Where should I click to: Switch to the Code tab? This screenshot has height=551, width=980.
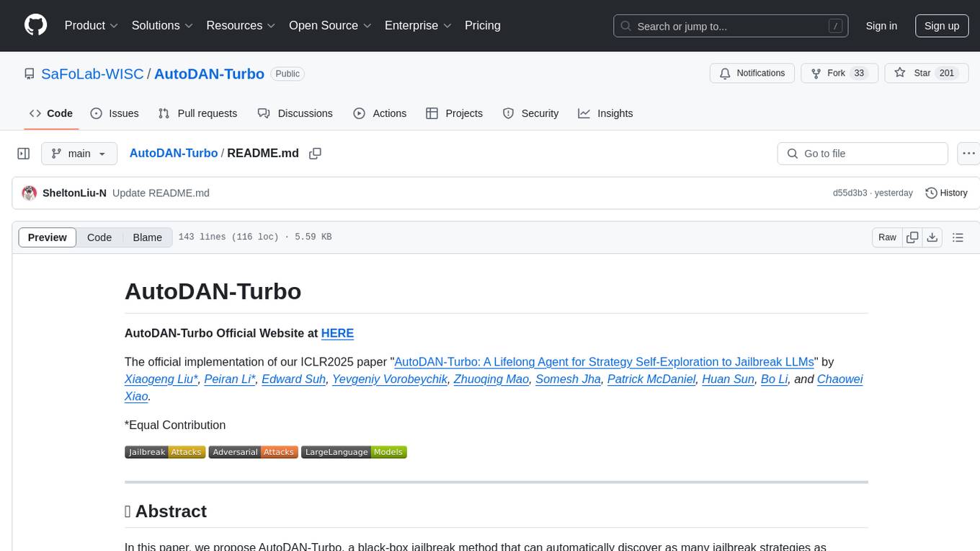[x=51, y=113]
